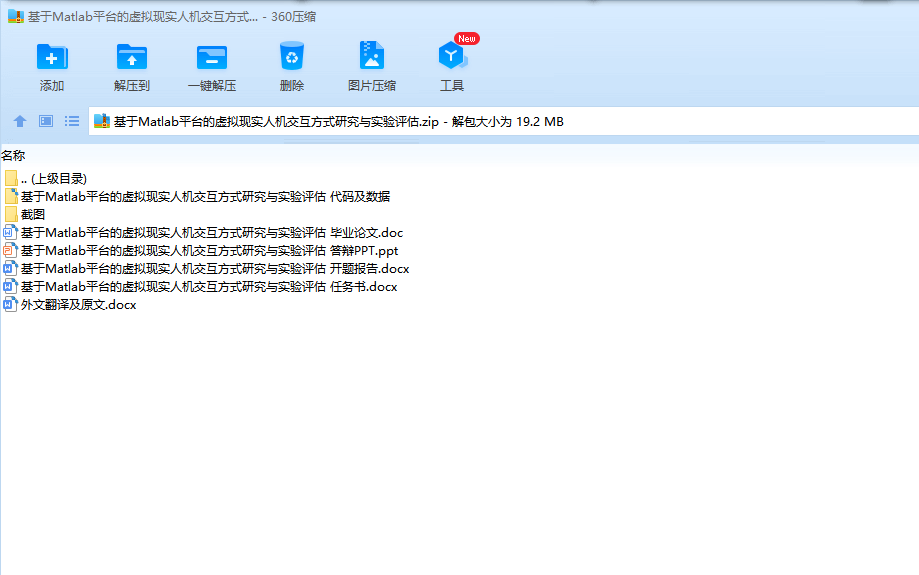Sort by the 名称 column header

point(13,156)
